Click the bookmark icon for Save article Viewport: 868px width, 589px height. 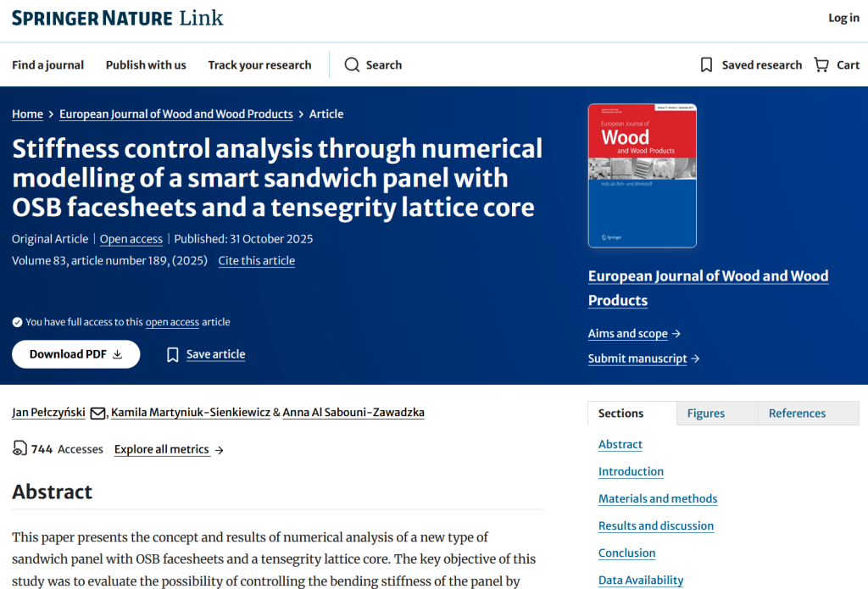(173, 354)
